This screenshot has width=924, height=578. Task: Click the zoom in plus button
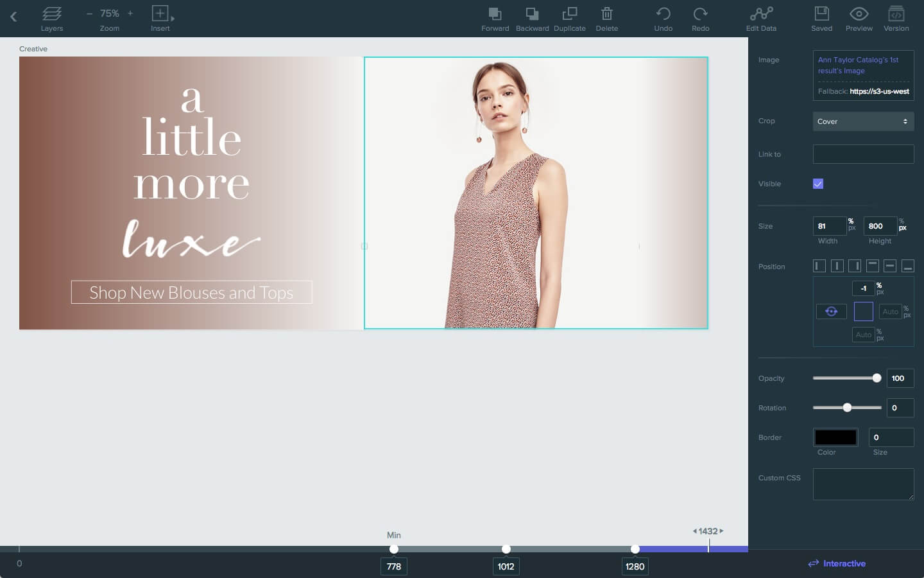coord(130,13)
